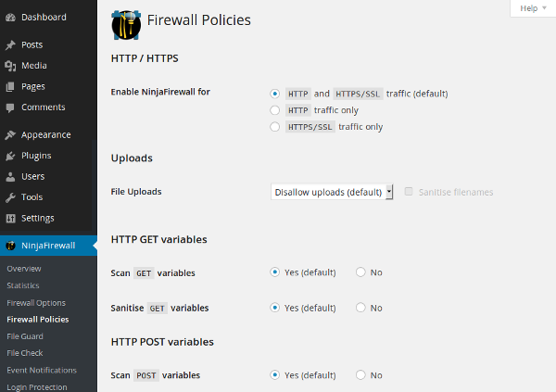This screenshot has height=392, width=556.
Task: Click the NinjaFirewall ninja icon in sidebar
Action: 10,246
